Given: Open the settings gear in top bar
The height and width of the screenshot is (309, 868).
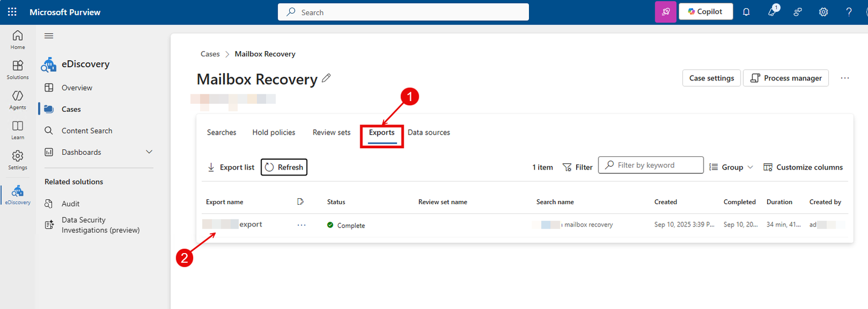Looking at the screenshot, I should click(823, 12).
